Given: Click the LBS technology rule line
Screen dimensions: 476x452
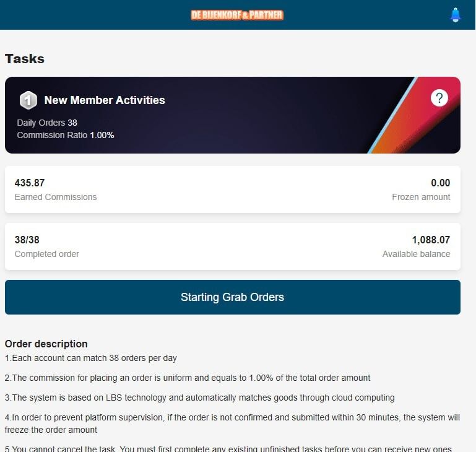Looking at the screenshot, I should click(199, 398).
